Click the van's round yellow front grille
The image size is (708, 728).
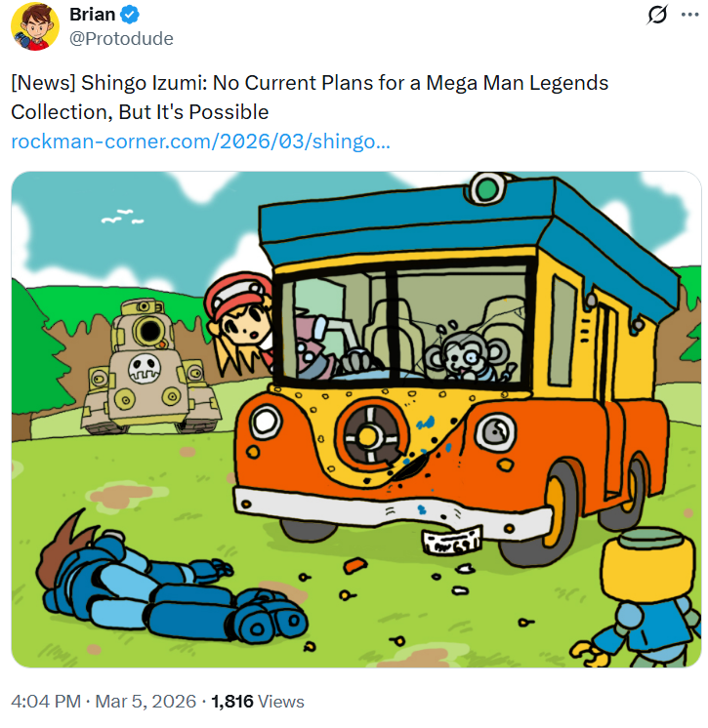coord(370,436)
